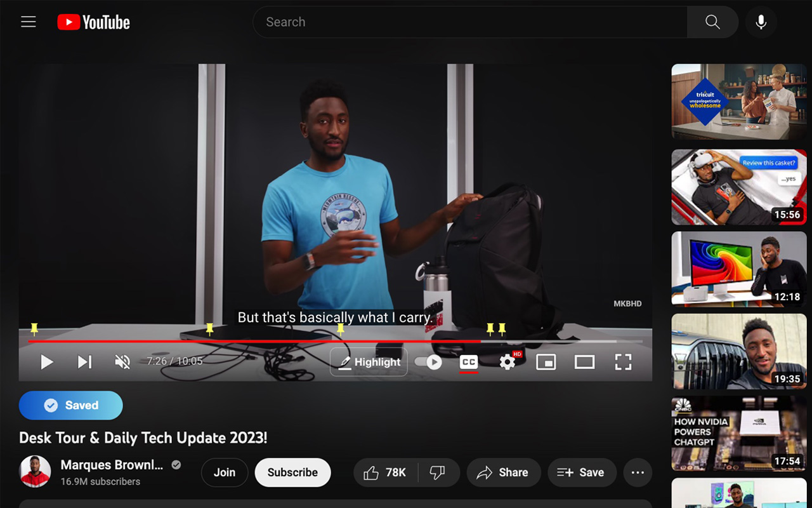Open the 19:35 car video

739,351
